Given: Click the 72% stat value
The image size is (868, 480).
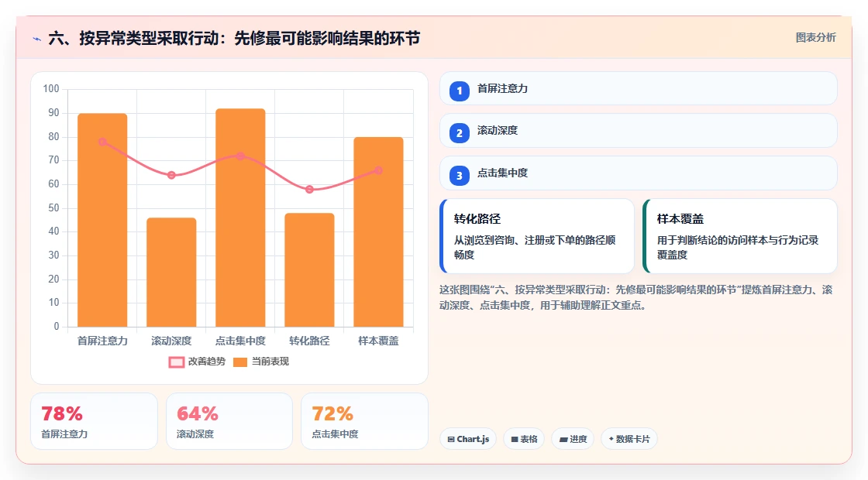Looking at the screenshot, I should 332,413.
